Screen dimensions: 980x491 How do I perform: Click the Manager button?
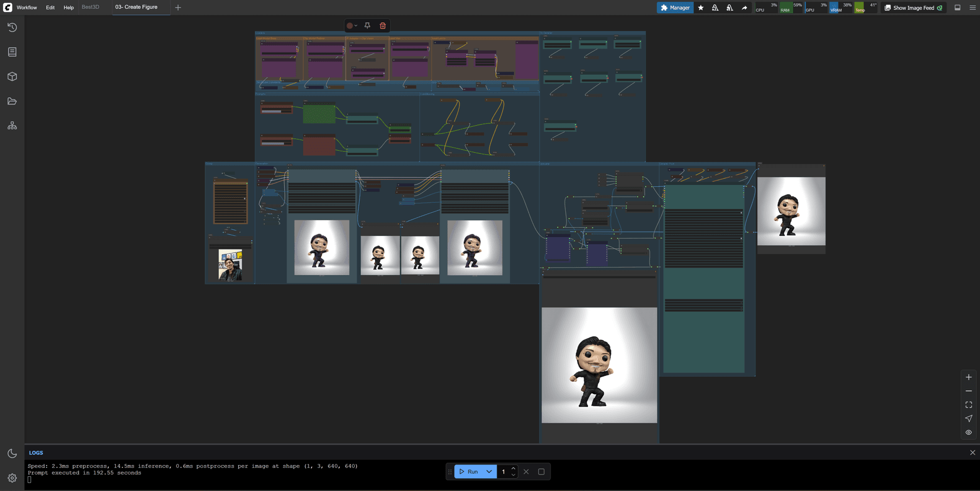coord(675,8)
